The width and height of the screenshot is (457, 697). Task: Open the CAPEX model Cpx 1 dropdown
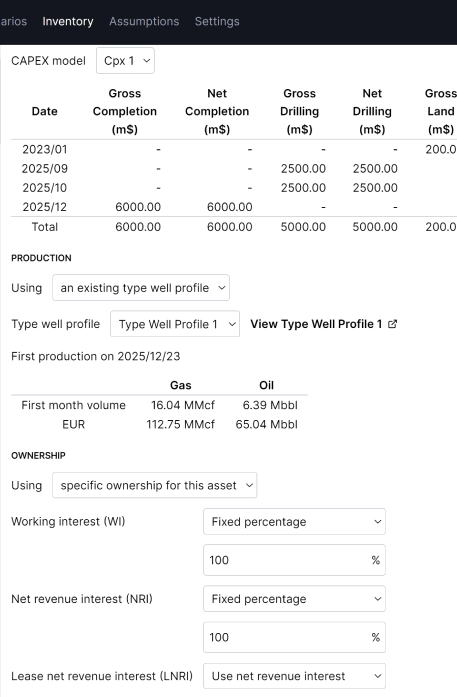click(125, 60)
